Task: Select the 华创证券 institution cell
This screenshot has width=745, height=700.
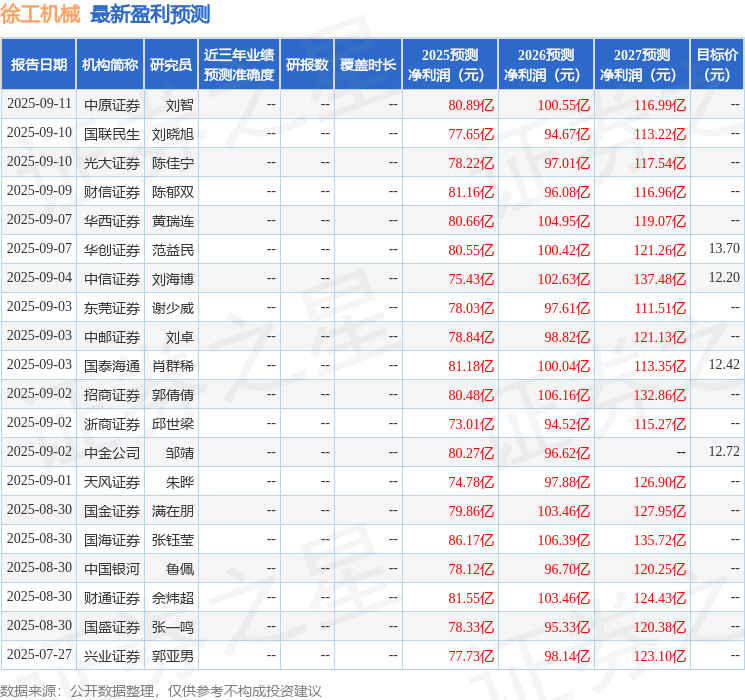Action: coord(112,250)
